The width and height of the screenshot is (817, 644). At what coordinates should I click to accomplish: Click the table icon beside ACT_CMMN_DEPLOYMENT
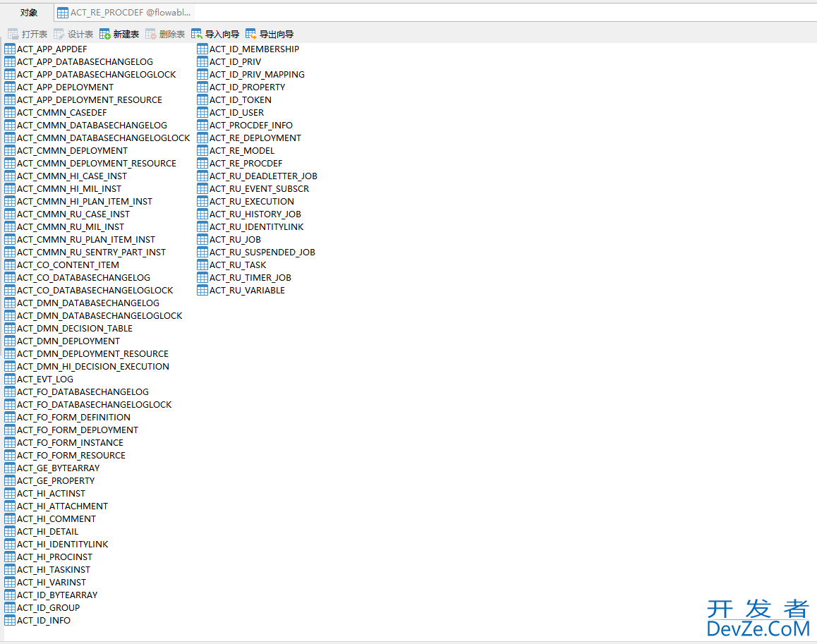[10, 150]
